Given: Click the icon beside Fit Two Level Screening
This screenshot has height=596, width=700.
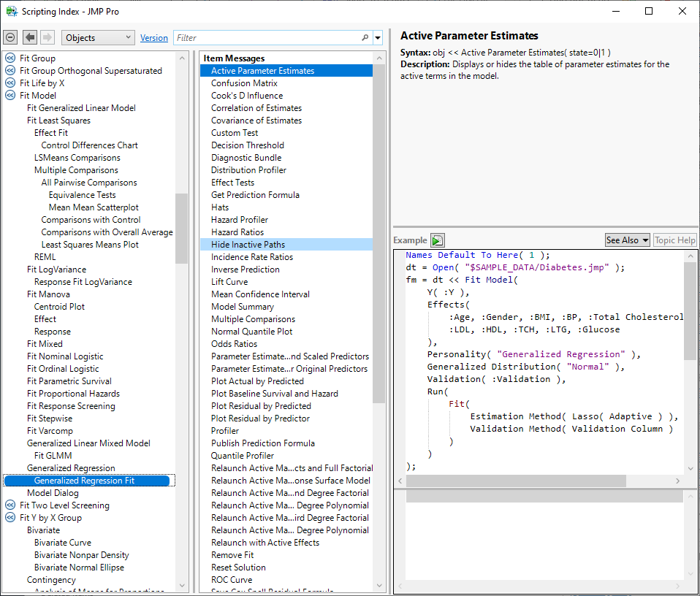Looking at the screenshot, I should 10,505.
